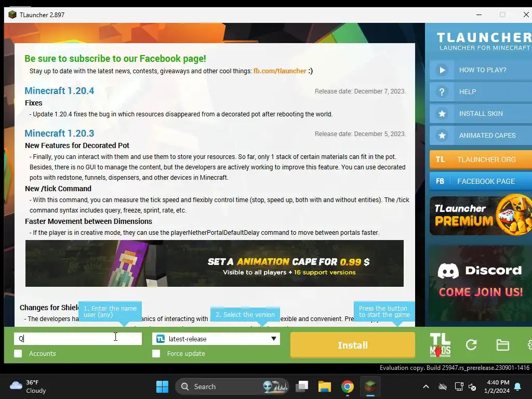The width and height of the screenshot is (532, 399).
Task: Open the TL Mods icon
Action: pos(440,345)
